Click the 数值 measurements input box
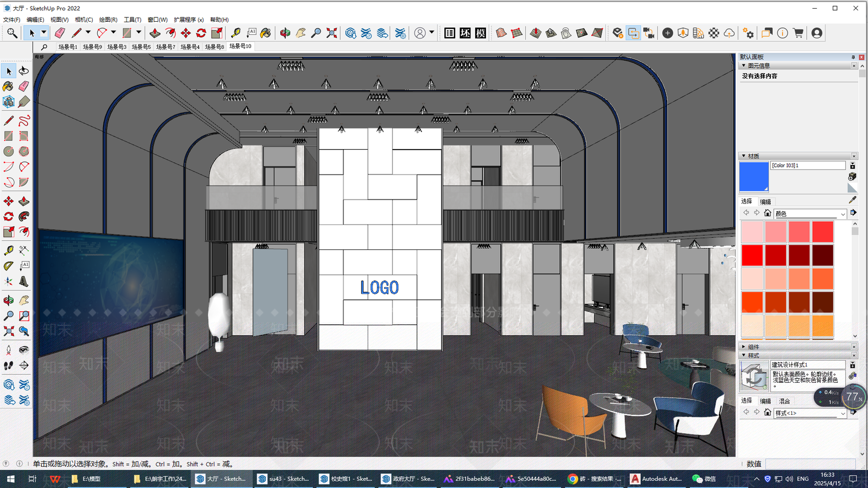The height and width of the screenshot is (488, 868). (810, 464)
